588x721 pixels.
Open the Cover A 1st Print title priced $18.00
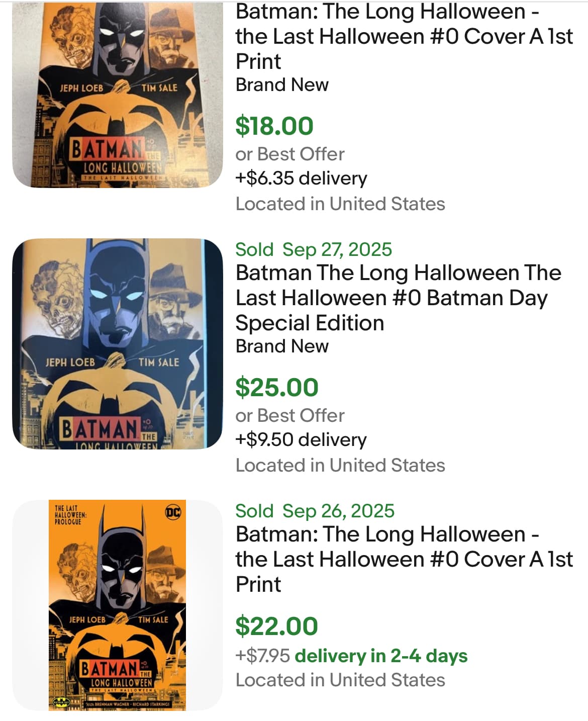(404, 36)
